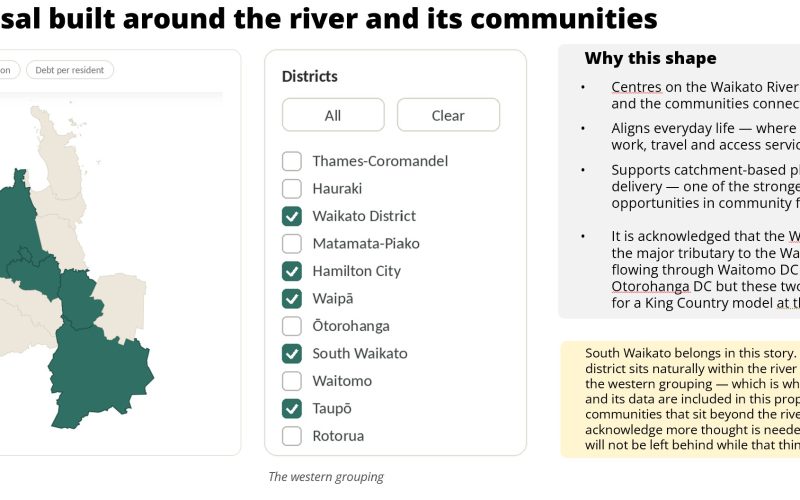
Task: Uncheck the South Waikato checkbox
Action: pyautogui.click(x=292, y=354)
